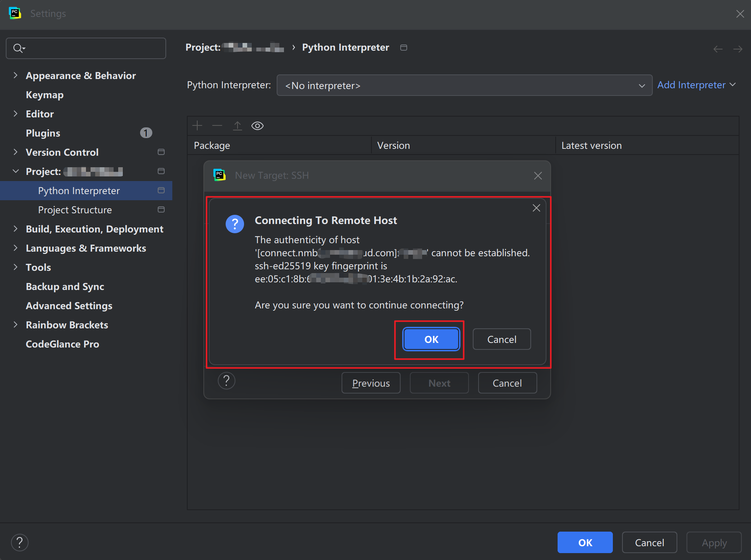
Task: Open CodeGlance Pro settings
Action: tap(62, 344)
